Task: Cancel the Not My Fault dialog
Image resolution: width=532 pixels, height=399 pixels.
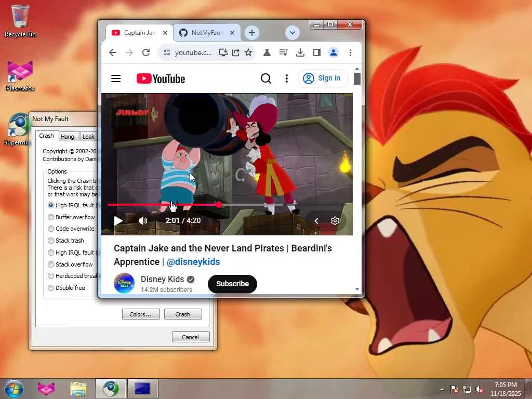Action: (191, 337)
